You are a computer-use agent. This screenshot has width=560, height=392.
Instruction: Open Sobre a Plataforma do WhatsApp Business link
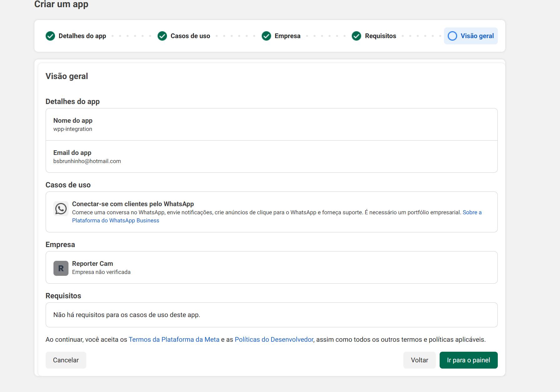pyautogui.click(x=116, y=220)
